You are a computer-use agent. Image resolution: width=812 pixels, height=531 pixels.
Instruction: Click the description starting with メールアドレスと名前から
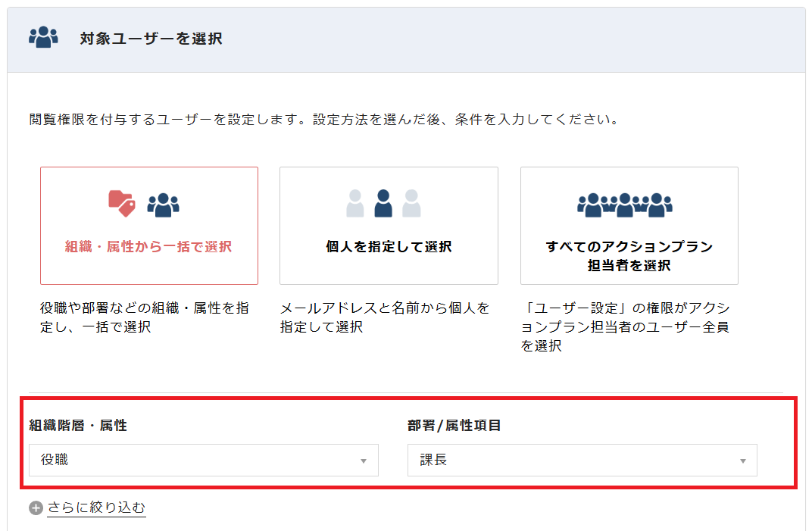(385, 318)
